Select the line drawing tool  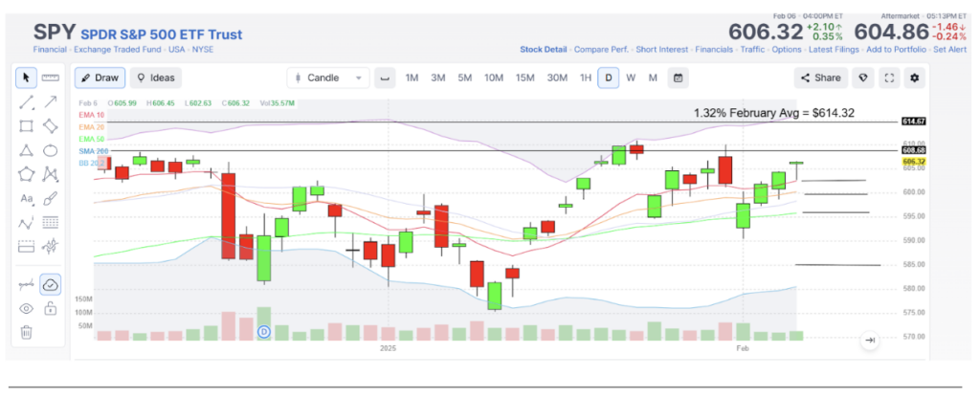(26, 101)
